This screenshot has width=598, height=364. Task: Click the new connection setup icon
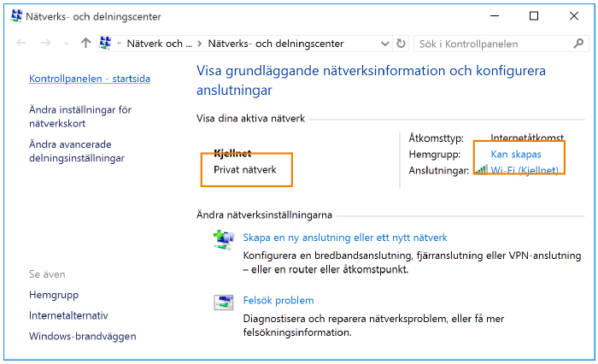click(x=222, y=239)
